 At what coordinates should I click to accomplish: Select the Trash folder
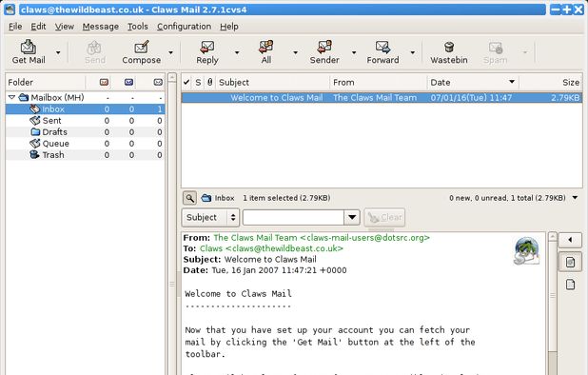pyautogui.click(x=85, y=155)
